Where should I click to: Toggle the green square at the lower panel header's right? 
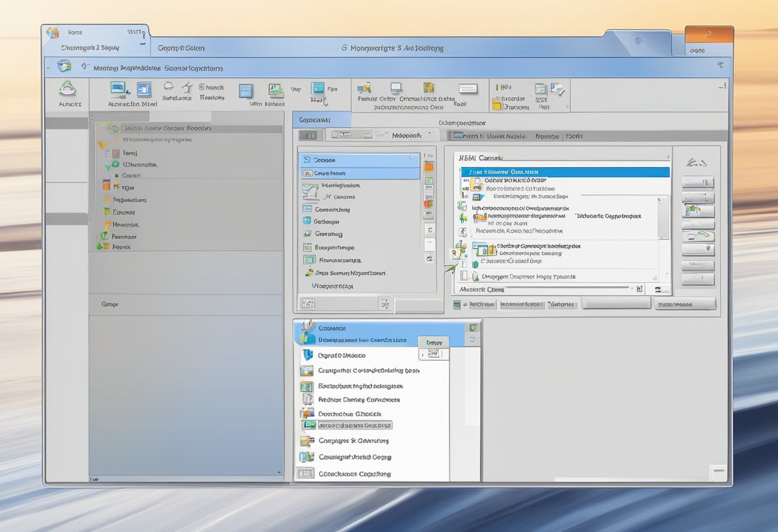(473, 328)
